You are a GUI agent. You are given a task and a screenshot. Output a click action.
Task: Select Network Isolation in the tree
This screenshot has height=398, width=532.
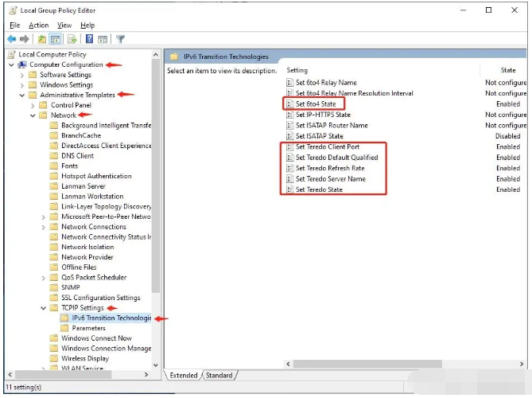[x=87, y=247]
